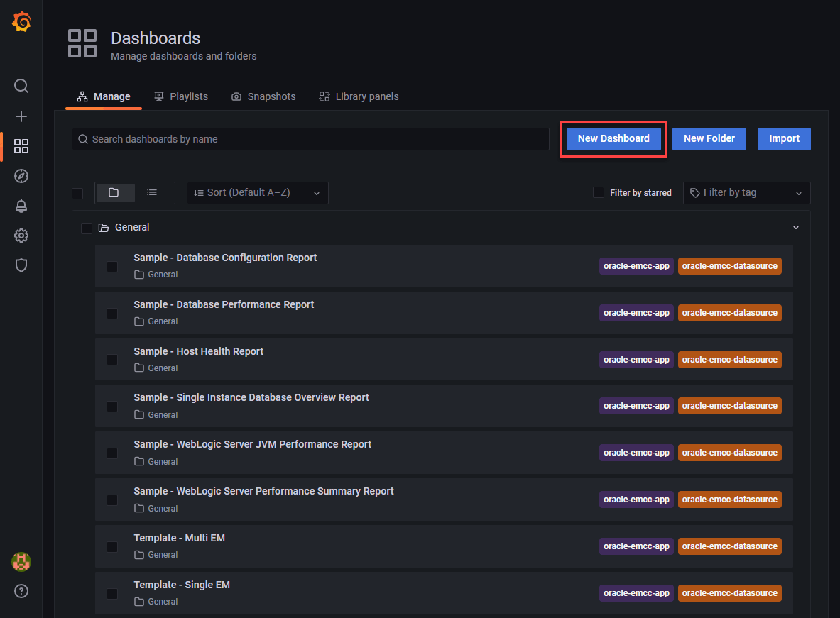Viewport: 840px width, 618px height.
Task: Click the Import button
Action: pyautogui.click(x=784, y=138)
